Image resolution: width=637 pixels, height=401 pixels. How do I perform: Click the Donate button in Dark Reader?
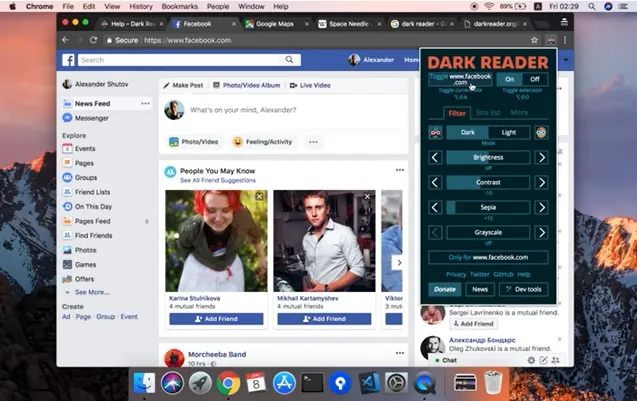[x=445, y=289]
